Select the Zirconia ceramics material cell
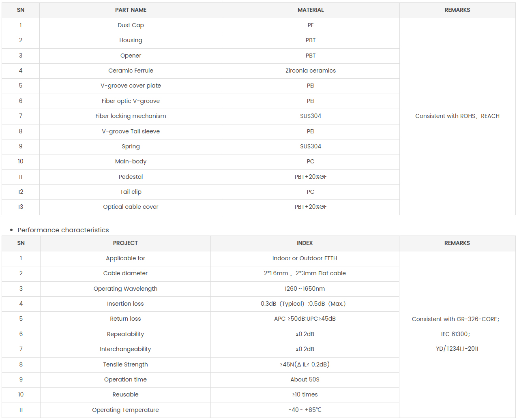 click(311, 71)
